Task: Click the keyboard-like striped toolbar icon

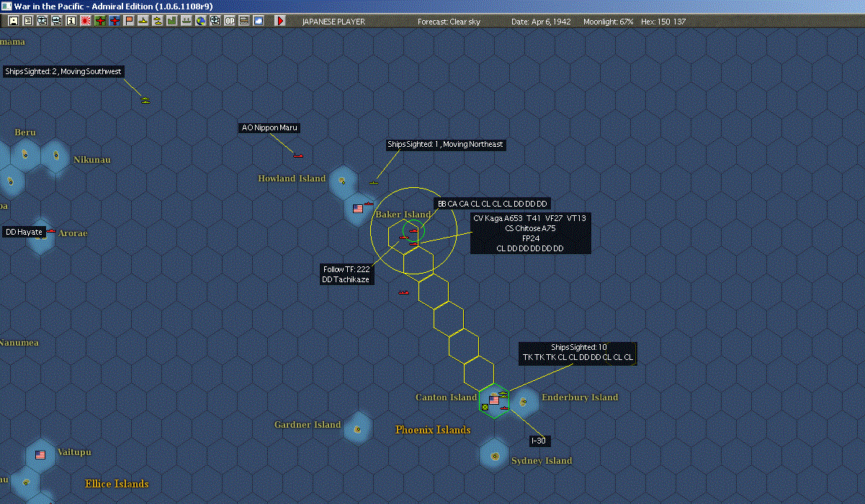Action: (244, 21)
